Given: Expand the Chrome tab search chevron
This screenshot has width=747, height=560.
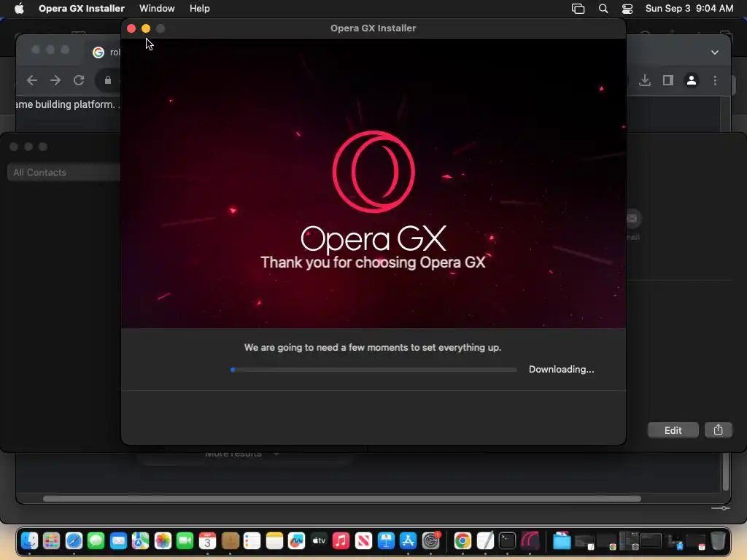Looking at the screenshot, I should pyautogui.click(x=715, y=52).
